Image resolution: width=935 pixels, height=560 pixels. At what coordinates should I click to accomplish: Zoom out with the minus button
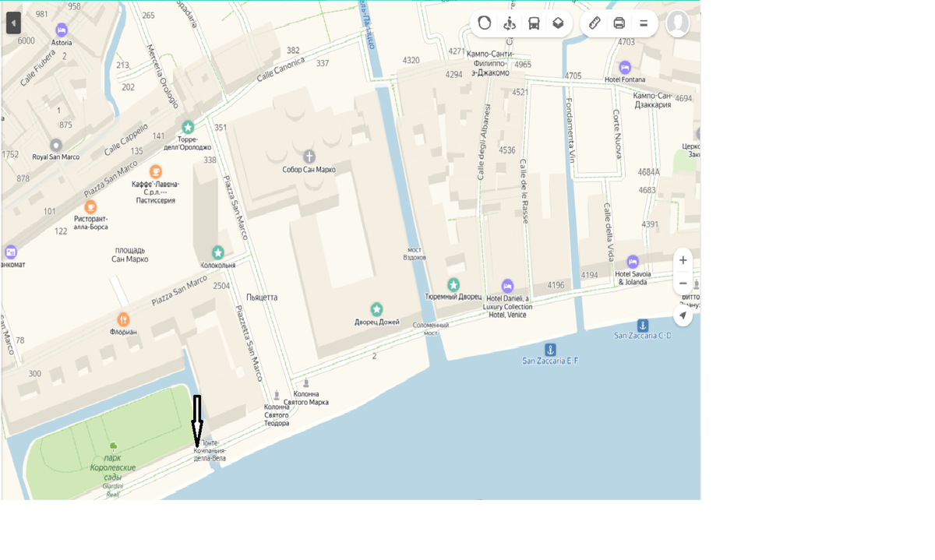[683, 284]
